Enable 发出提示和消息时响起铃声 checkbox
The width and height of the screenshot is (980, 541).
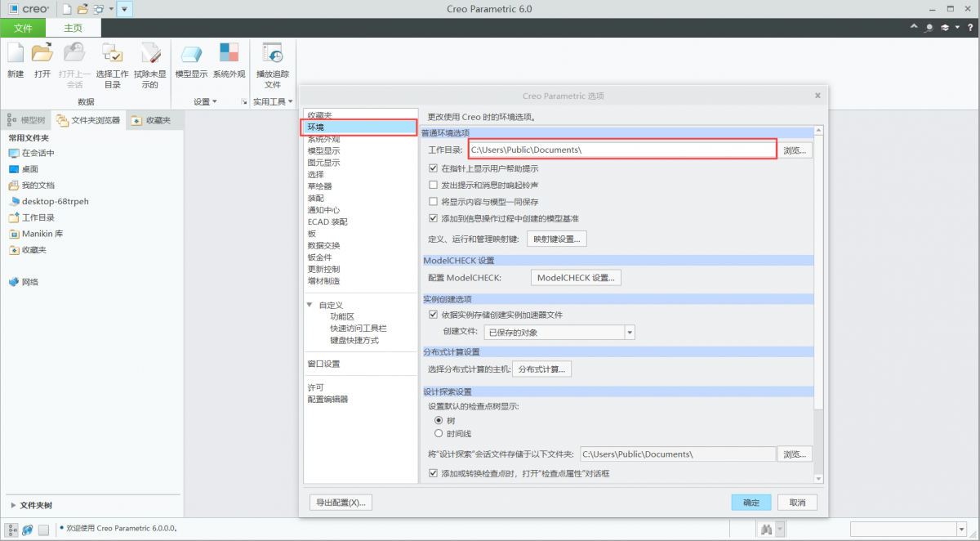pos(433,185)
